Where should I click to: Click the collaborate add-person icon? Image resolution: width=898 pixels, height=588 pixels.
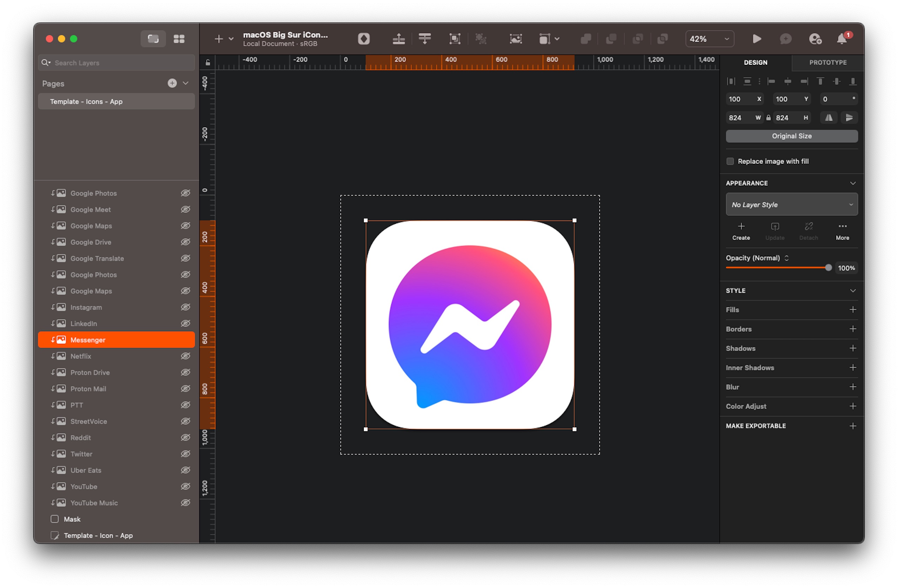(815, 39)
